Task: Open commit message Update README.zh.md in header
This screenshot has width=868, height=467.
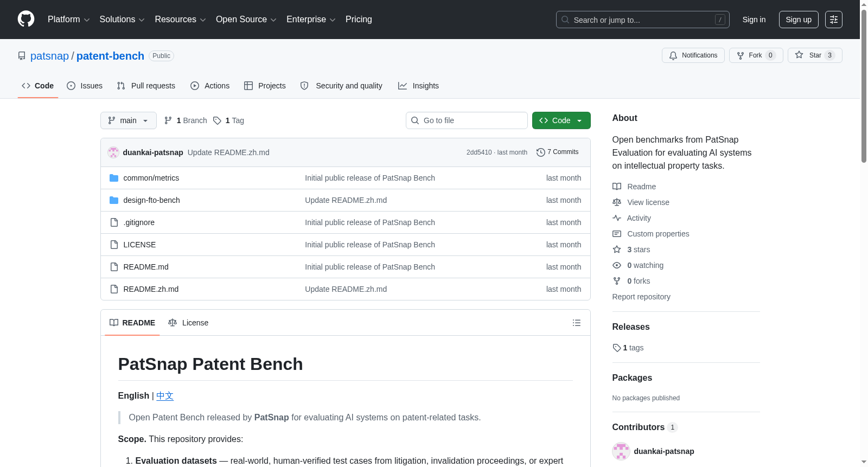Action: pos(228,152)
